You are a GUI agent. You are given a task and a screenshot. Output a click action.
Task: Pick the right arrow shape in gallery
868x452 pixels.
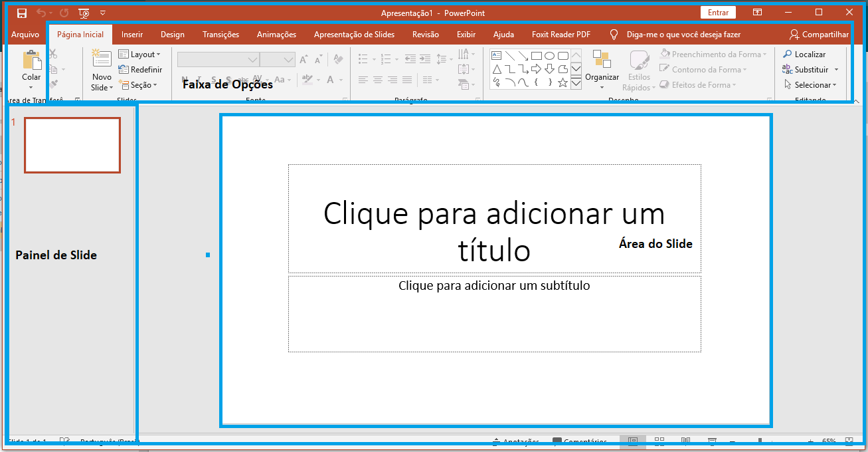click(x=537, y=69)
